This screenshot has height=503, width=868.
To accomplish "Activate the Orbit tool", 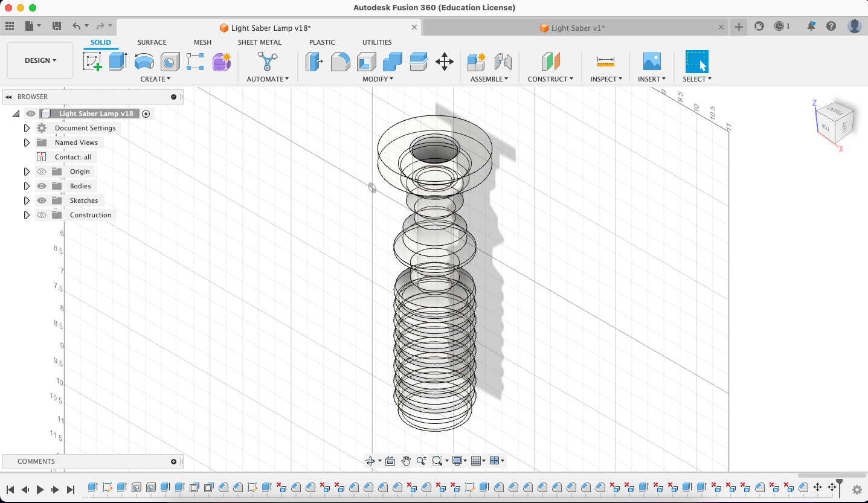I will coord(371,460).
